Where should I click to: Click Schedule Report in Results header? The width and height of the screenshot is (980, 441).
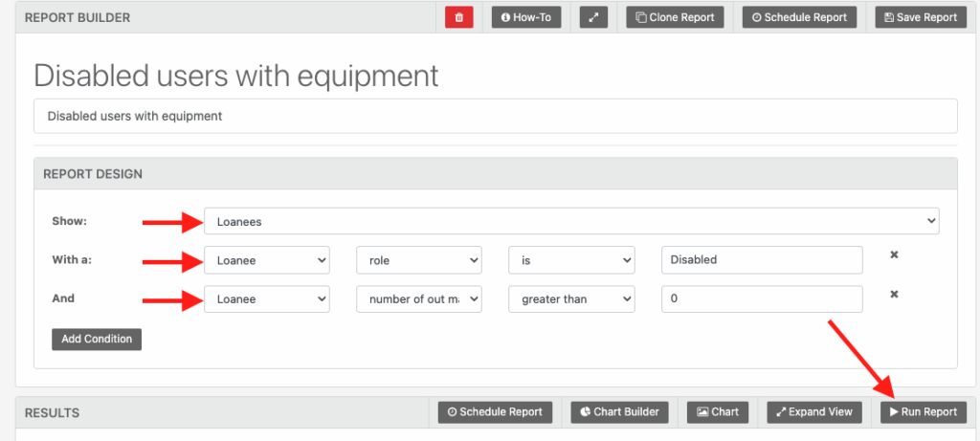tap(495, 412)
